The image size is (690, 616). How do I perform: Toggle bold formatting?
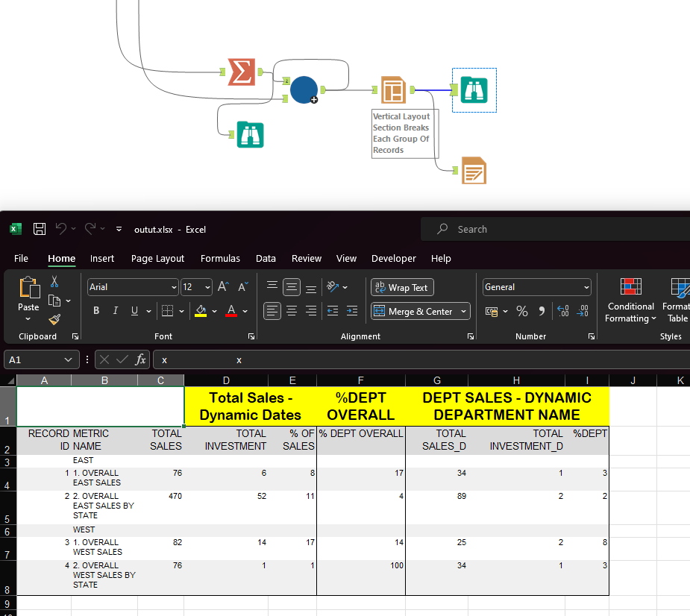pyautogui.click(x=96, y=311)
